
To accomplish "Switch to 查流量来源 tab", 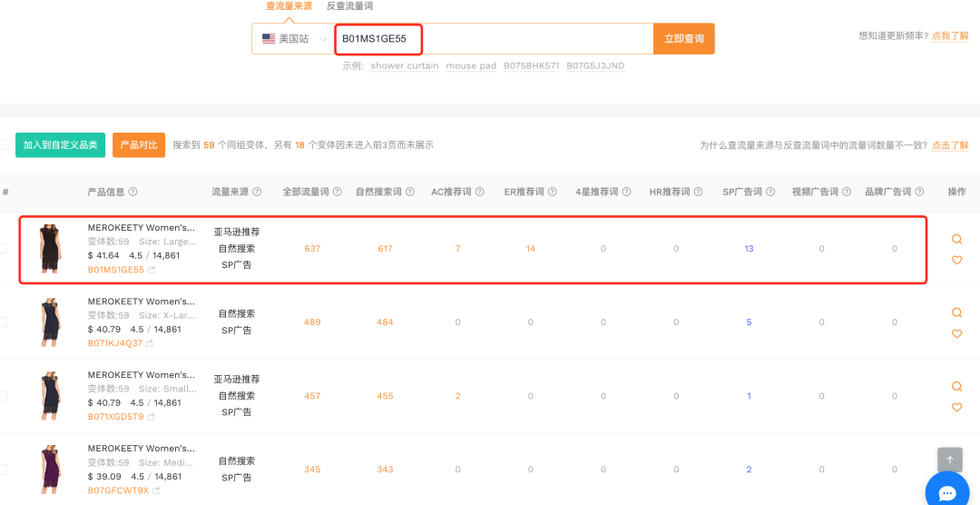I will click(x=290, y=6).
